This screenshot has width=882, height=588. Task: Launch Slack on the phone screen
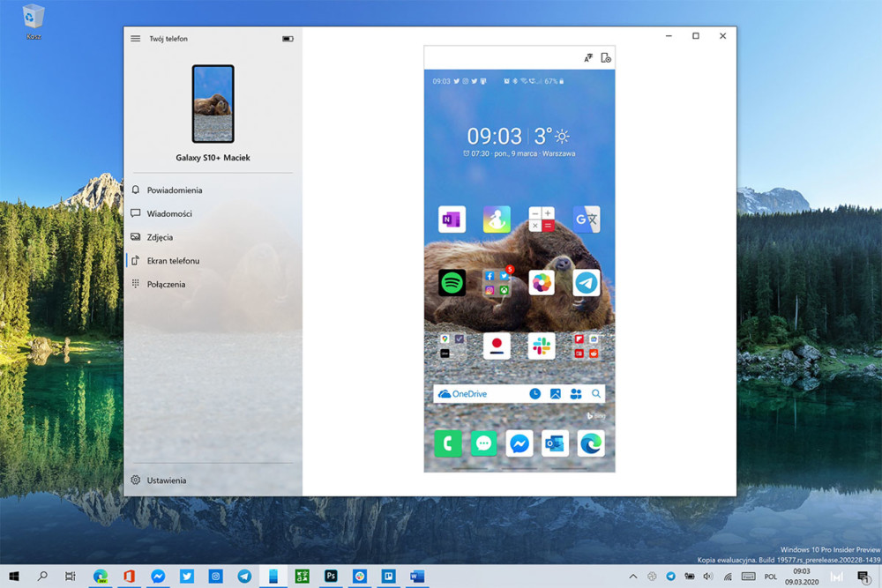point(542,346)
